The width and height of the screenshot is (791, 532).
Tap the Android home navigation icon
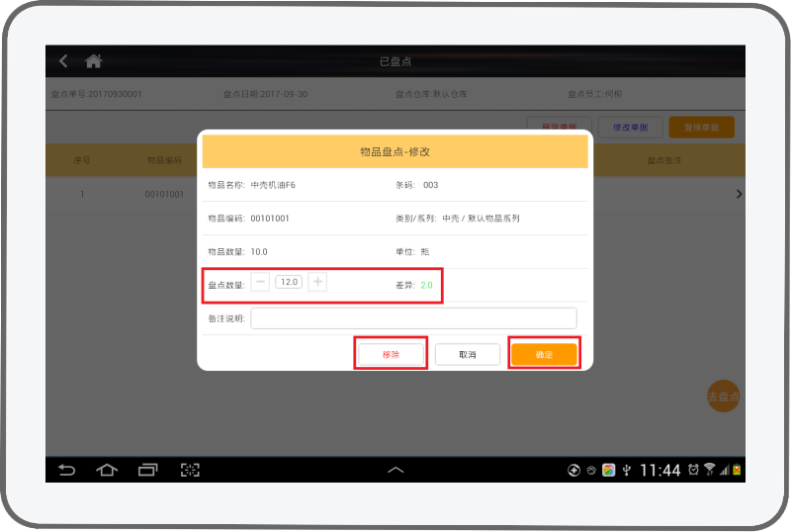coord(107,470)
